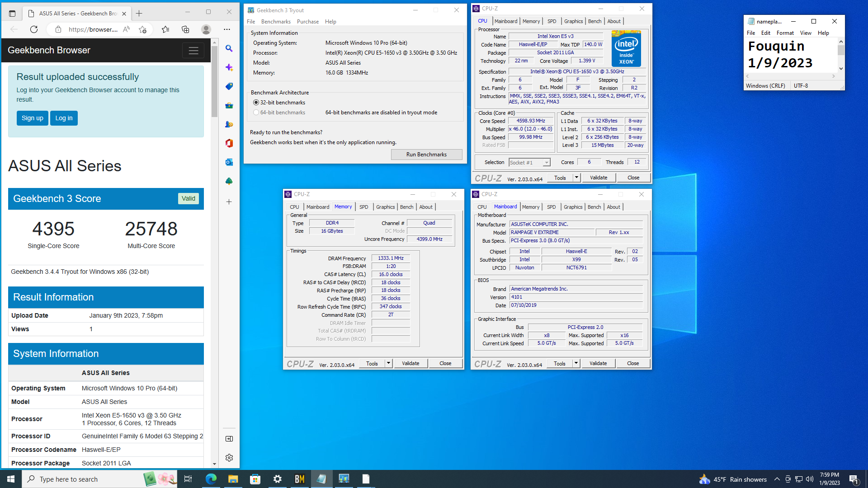868x488 pixels.
Task: Click the Uncore Frequency value 4399.0 MHz
Action: (x=429, y=239)
